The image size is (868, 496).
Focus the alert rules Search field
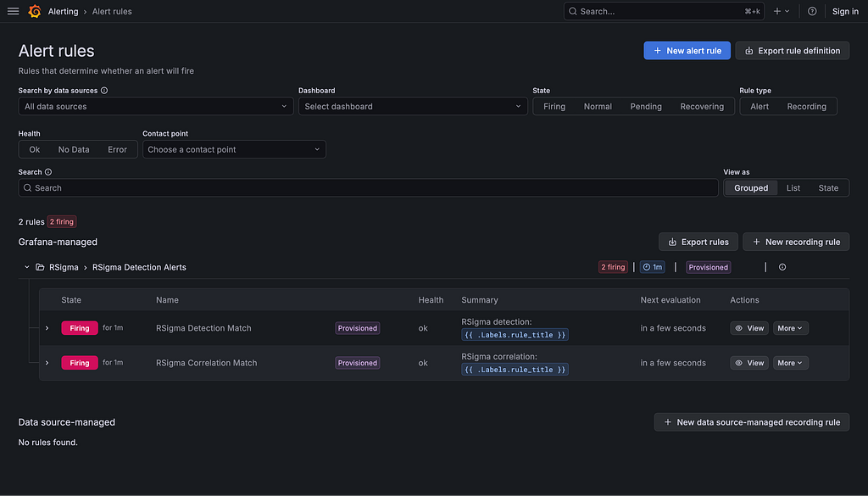pyautogui.click(x=368, y=188)
